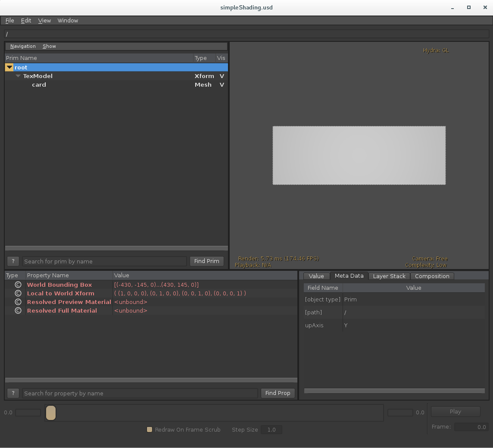Screen dimensions: 493x448
Task: Click the composed icon beside Local to World Xform
Action: pos(18,293)
